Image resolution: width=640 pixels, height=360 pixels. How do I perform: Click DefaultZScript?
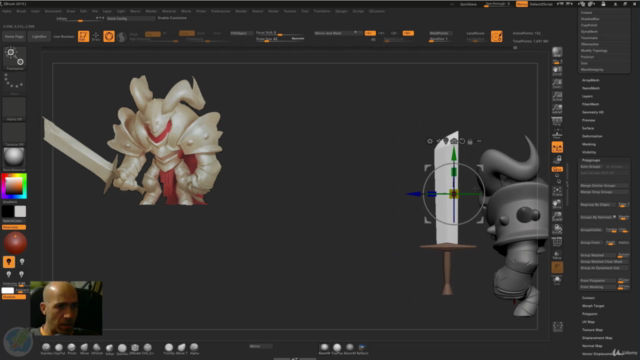(541, 4)
